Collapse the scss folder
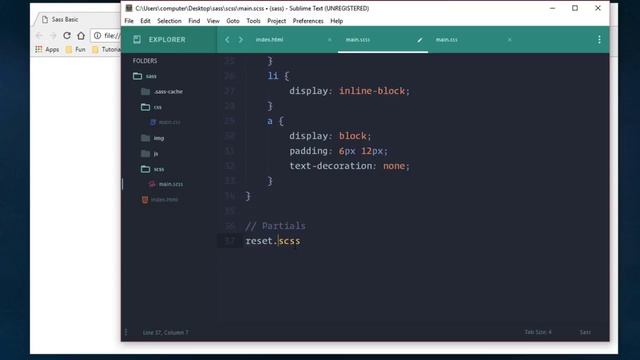The width and height of the screenshot is (640, 360). pos(159,169)
